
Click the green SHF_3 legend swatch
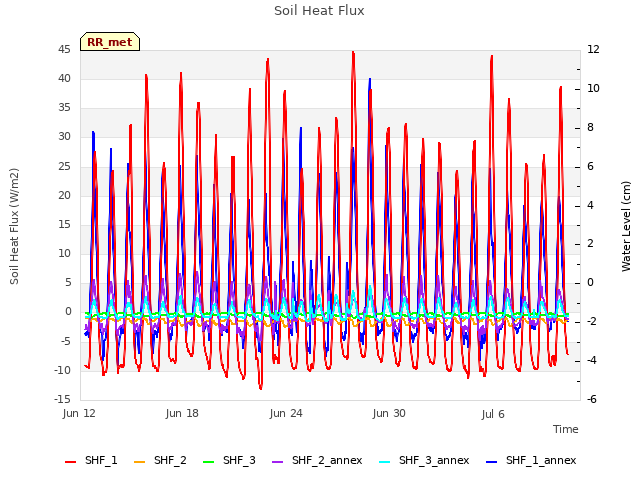click(x=209, y=462)
